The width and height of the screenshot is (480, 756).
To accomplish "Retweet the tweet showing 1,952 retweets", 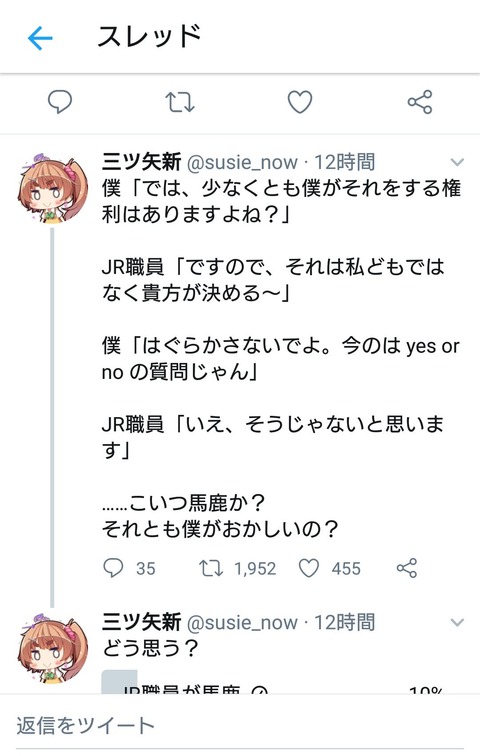I will pyautogui.click(x=211, y=568).
